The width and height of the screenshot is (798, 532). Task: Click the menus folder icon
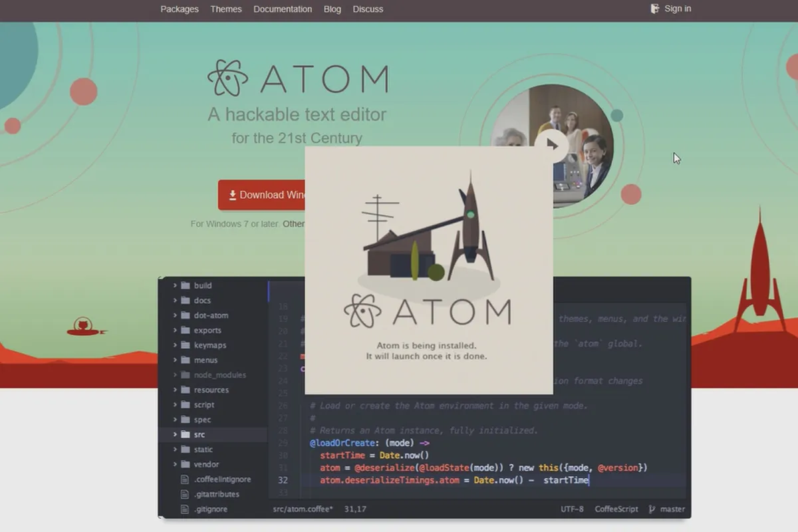pyautogui.click(x=185, y=360)
